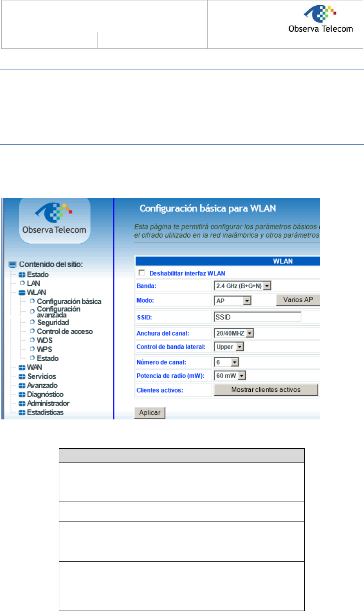This screenshot has width=364, height=611.
Task: Open the Número de canal dropdown
Action: 227,362
